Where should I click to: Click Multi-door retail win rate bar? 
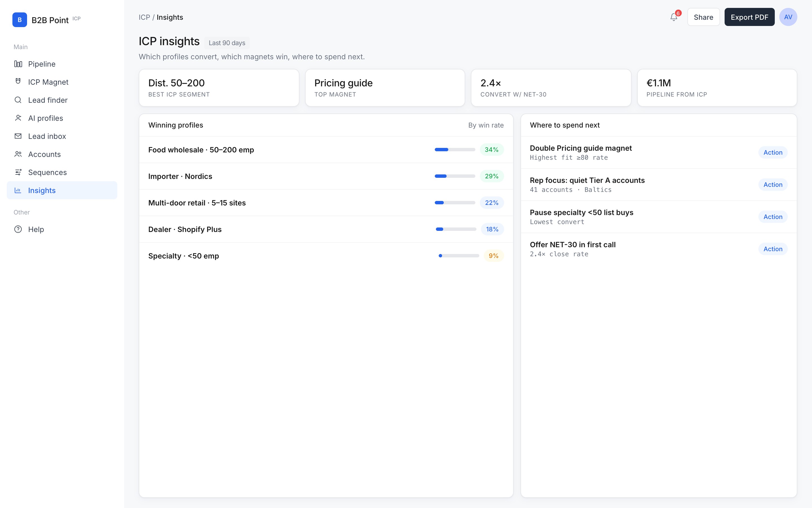click(x=455, y=203)
